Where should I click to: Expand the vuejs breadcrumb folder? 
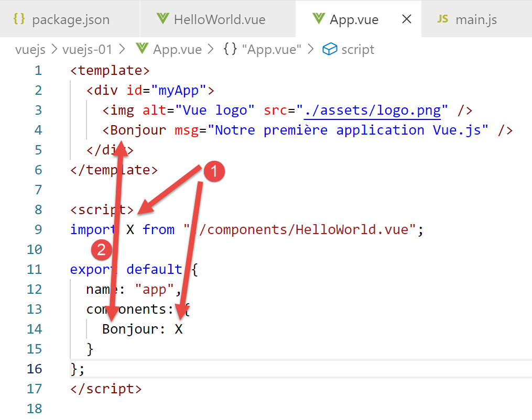pos(30,50)
